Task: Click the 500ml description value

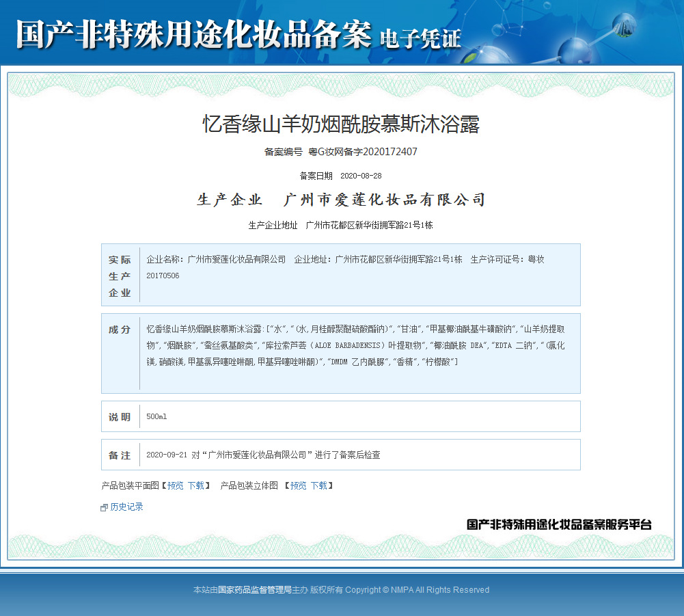Action: 156,416
